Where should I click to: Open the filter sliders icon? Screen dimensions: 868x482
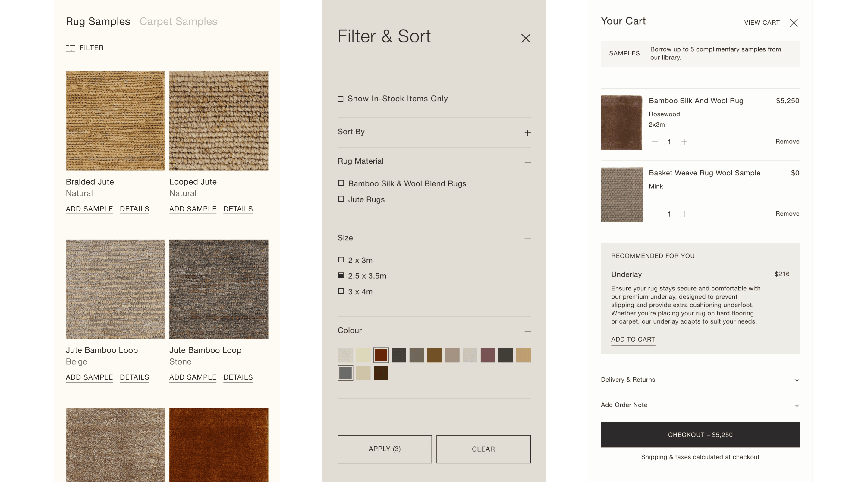(x=70, y=48)
